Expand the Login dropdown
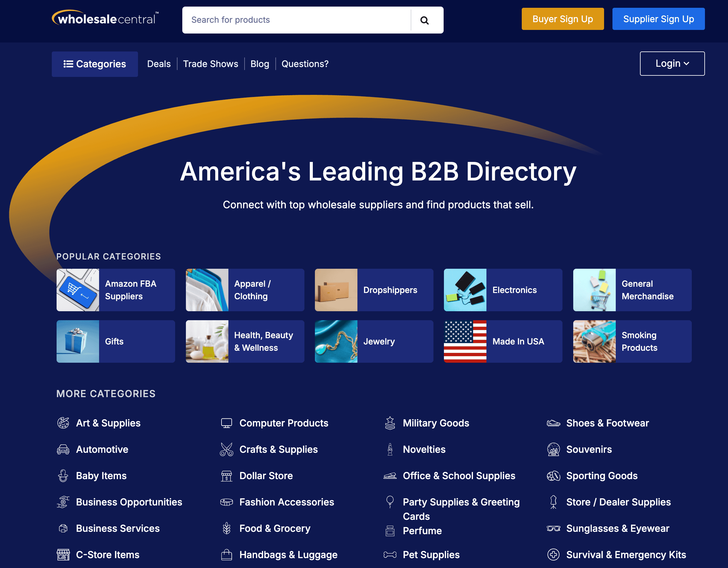728x568 pixels. 672,64
